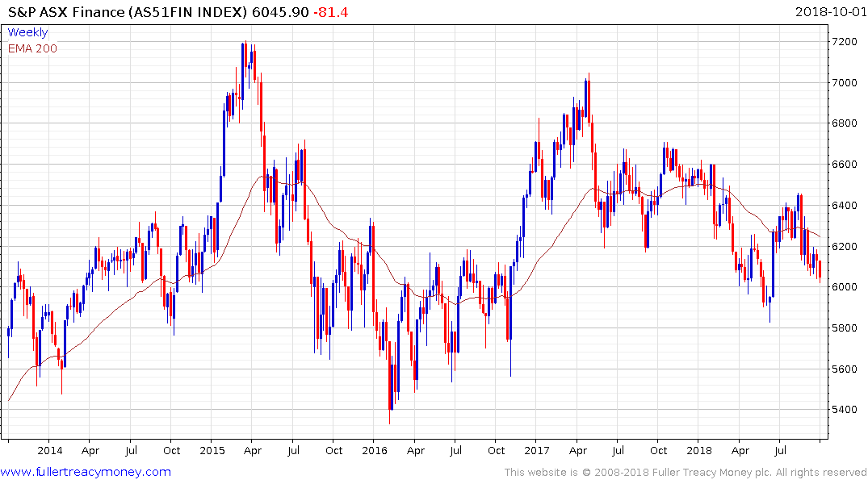Screen dimensions: 868x484
Task: Click the 5800 price axis label
Action: click(x=845, y=328)
